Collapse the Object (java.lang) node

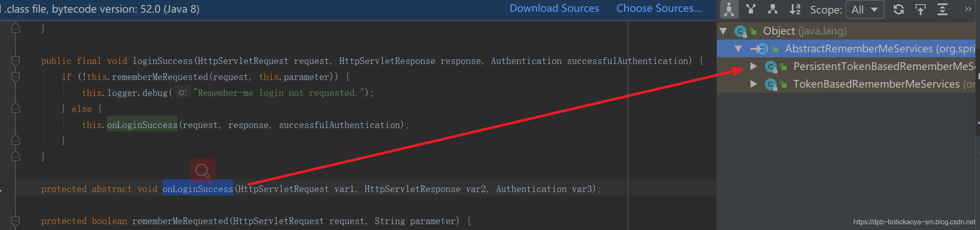[724, 31]
